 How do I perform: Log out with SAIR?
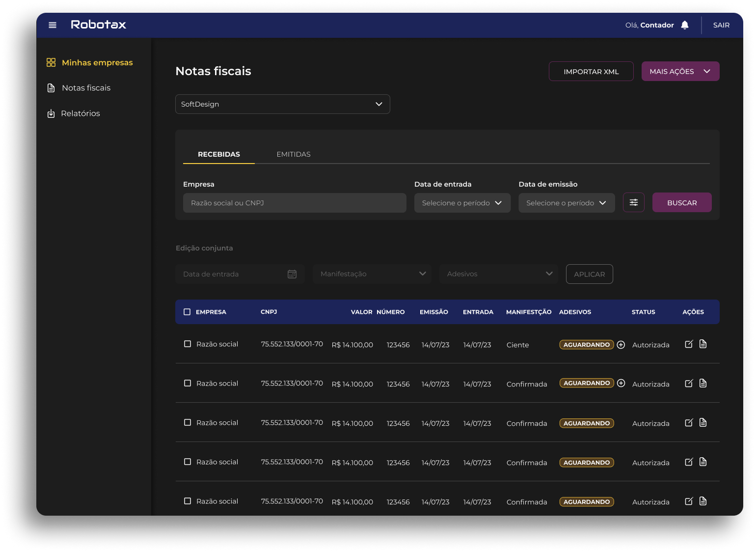coord(721,25)
